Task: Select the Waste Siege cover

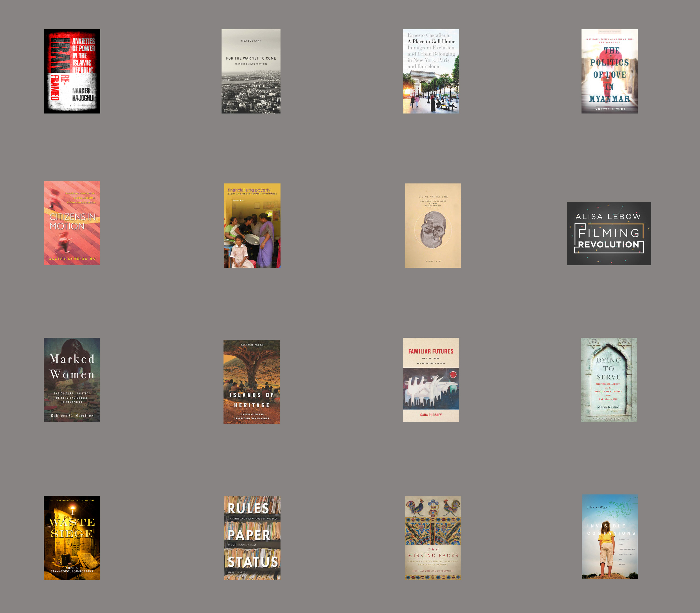Action: [x=72, y=538]
